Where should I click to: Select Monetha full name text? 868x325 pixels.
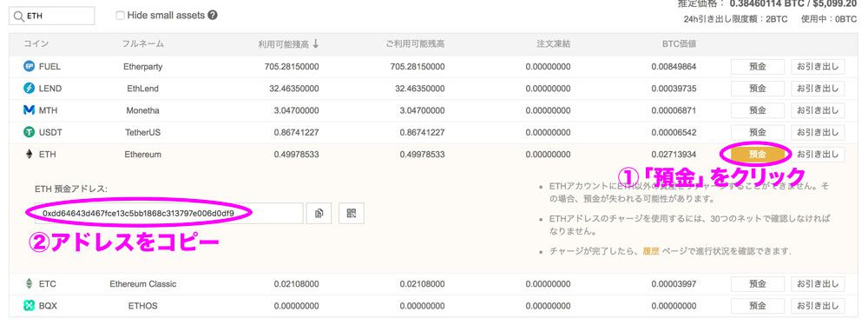[x=143, y=110]
